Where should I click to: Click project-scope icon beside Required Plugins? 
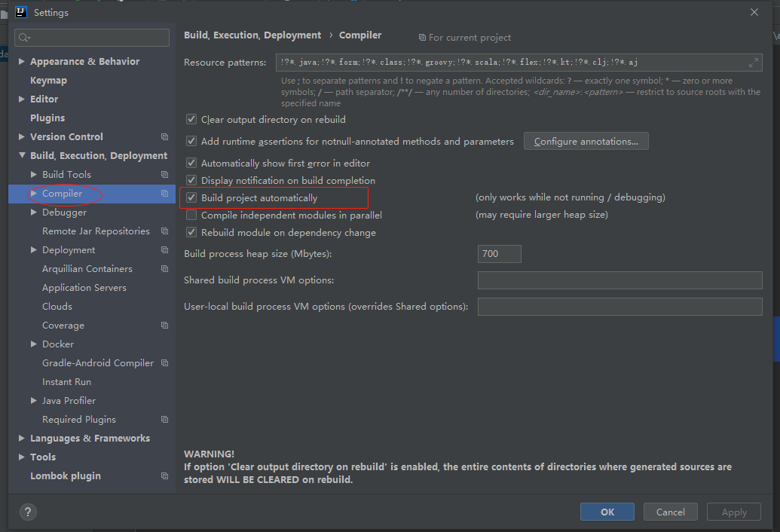[x=164, y=420]
